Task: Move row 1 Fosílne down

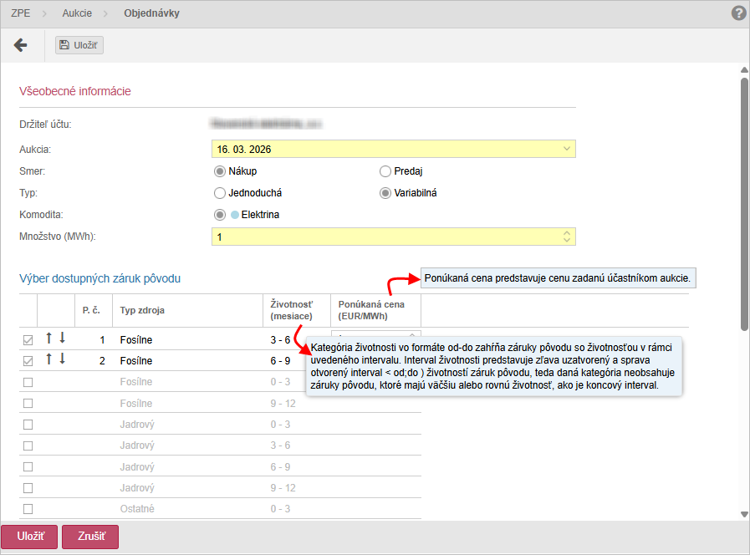Action: (x=62, y=339)
